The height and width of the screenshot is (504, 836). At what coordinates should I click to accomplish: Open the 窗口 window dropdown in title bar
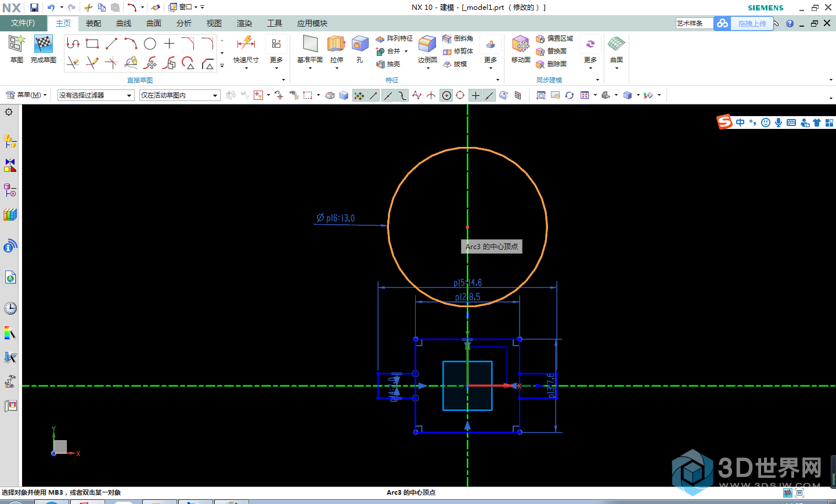pos(182,8)
